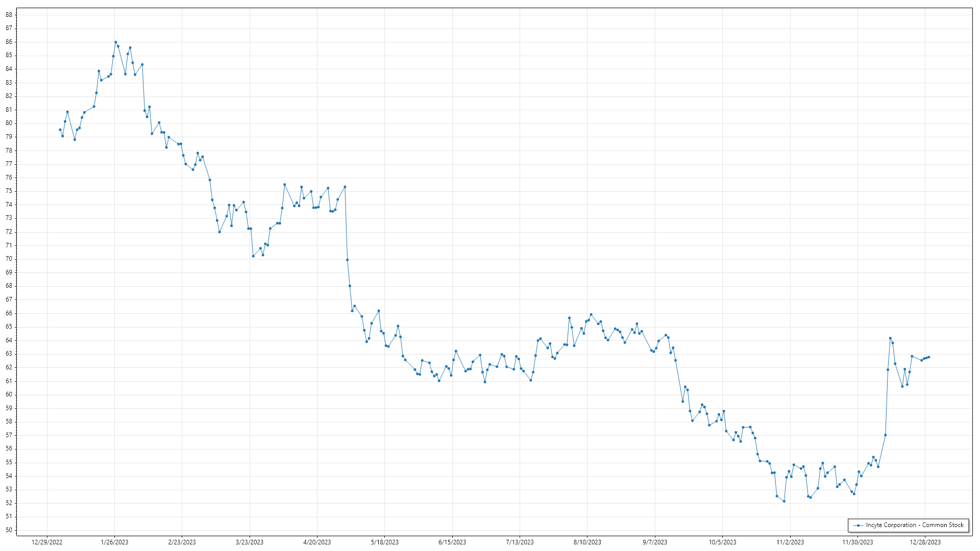Click the 3/23/2023 date tick label
Image resolution: width=980 pixels, height=551 pixels.
[x=250, y=542]
